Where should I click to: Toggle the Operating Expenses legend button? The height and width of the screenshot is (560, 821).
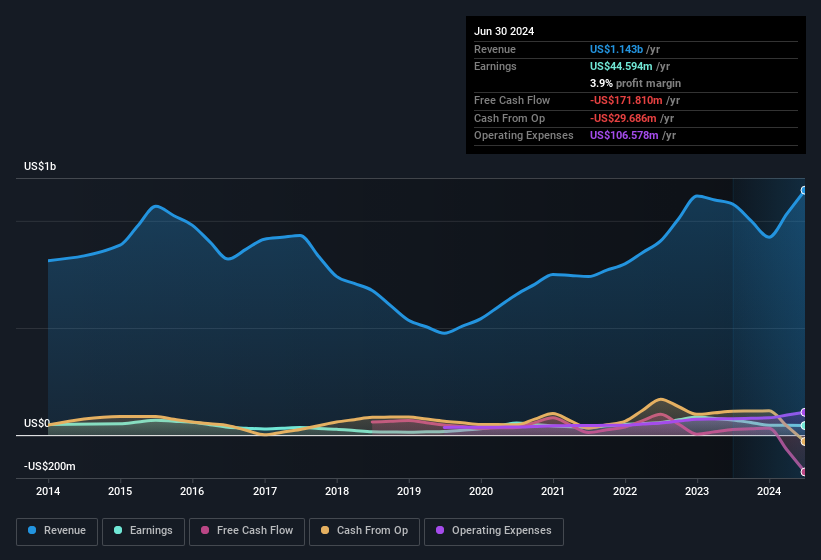[494, 531]
